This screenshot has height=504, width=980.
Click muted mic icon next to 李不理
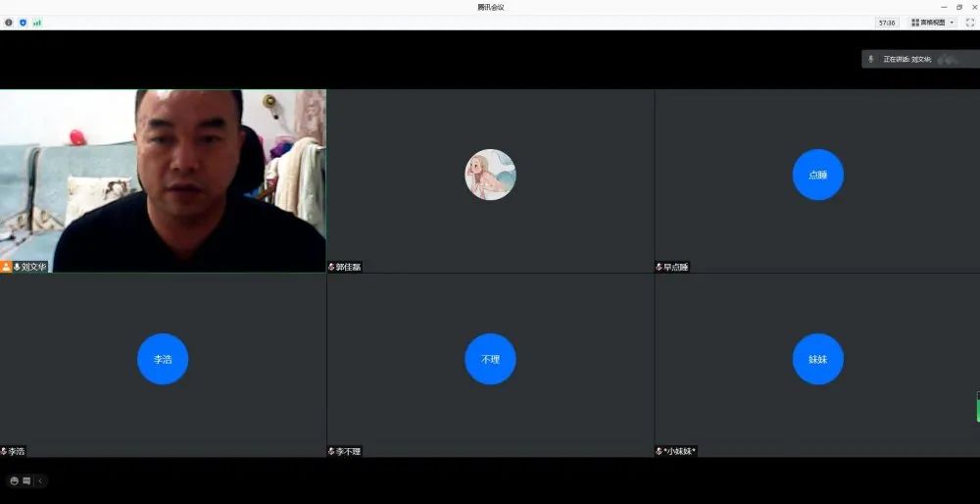coord(331,451)
